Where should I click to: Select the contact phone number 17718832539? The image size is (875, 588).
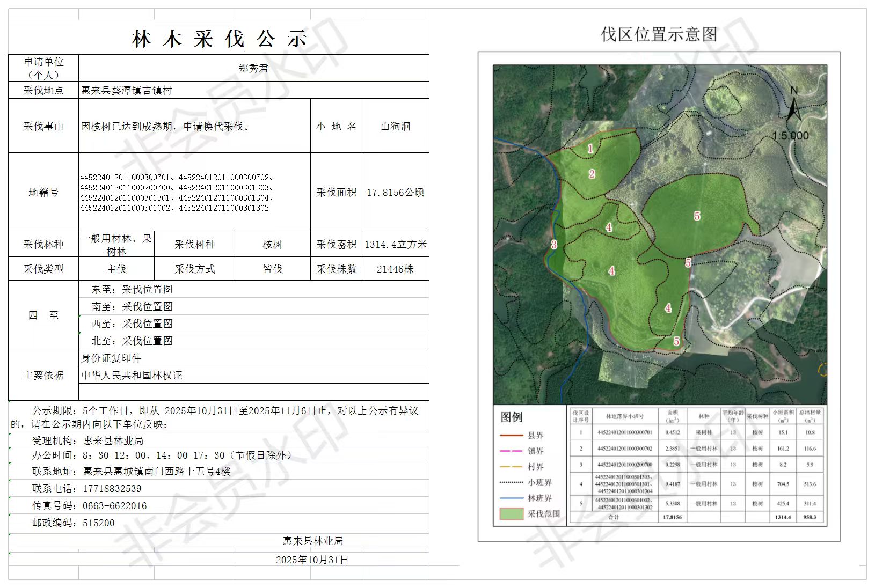click(x=112, y=489)
